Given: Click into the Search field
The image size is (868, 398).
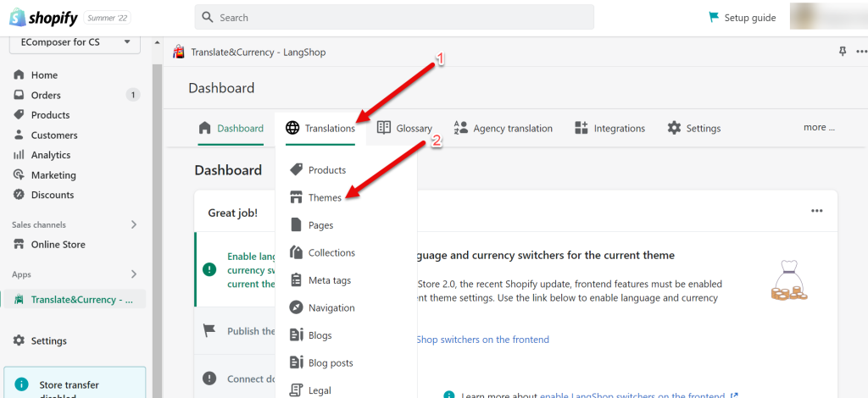Looking at the screenshot, I should [394, 17].
